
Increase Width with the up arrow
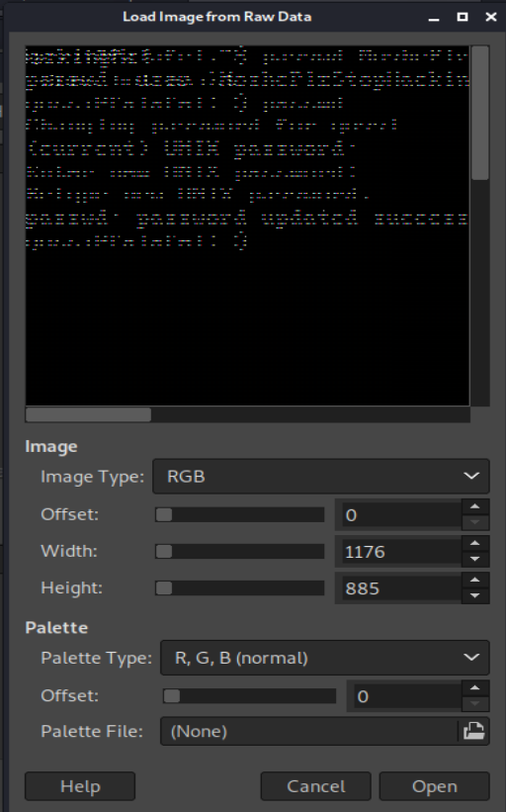point(475,544)
